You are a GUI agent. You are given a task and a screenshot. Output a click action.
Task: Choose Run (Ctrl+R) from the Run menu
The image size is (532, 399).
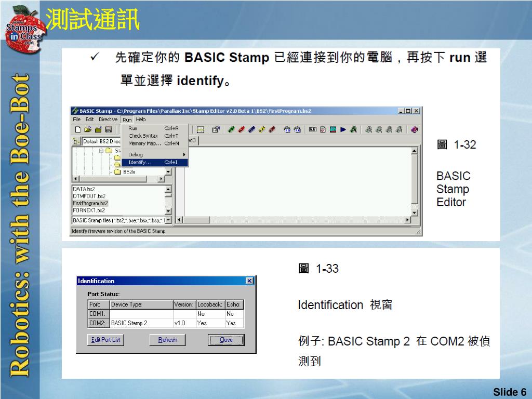154,128
